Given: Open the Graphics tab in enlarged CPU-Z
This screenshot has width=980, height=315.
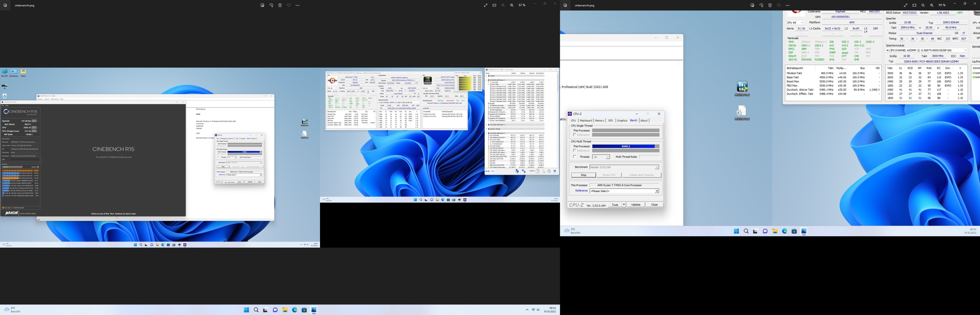Looking at the screenshot, I should (622, 121).
